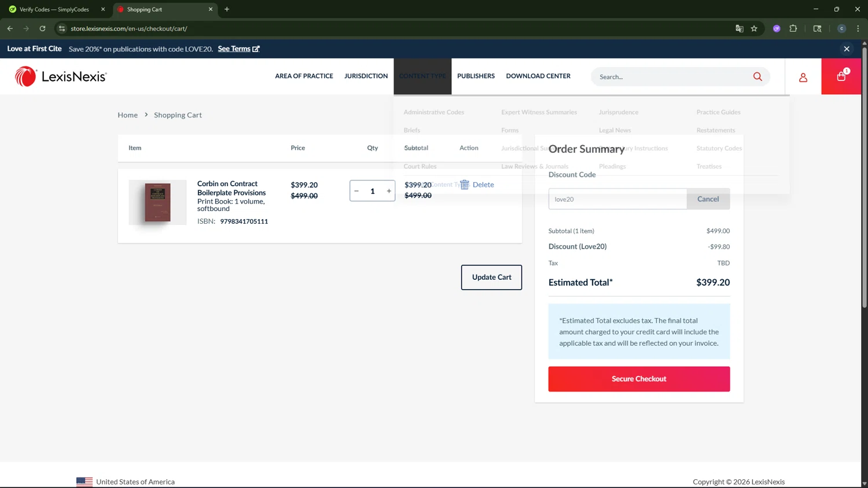Click Expert Witness Summaries menu entry
Viewport: 868px width, 488px height.
[539, 112]
